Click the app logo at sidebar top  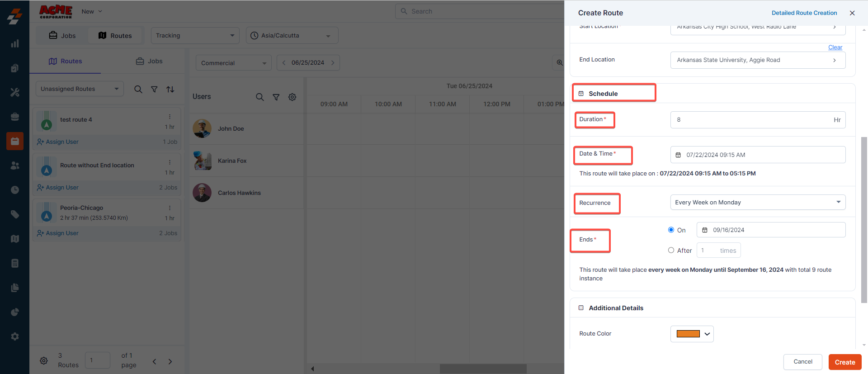[14, 16]
